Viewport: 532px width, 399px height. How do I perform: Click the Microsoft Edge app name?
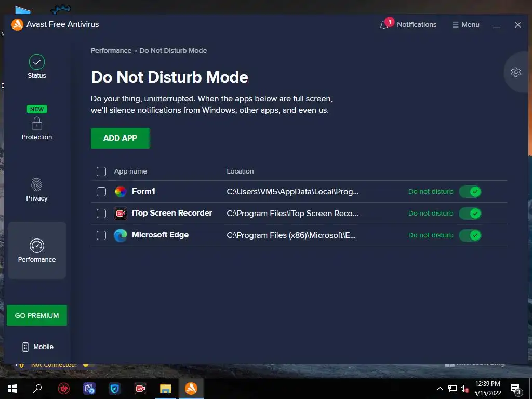click(x=160, y=235)
